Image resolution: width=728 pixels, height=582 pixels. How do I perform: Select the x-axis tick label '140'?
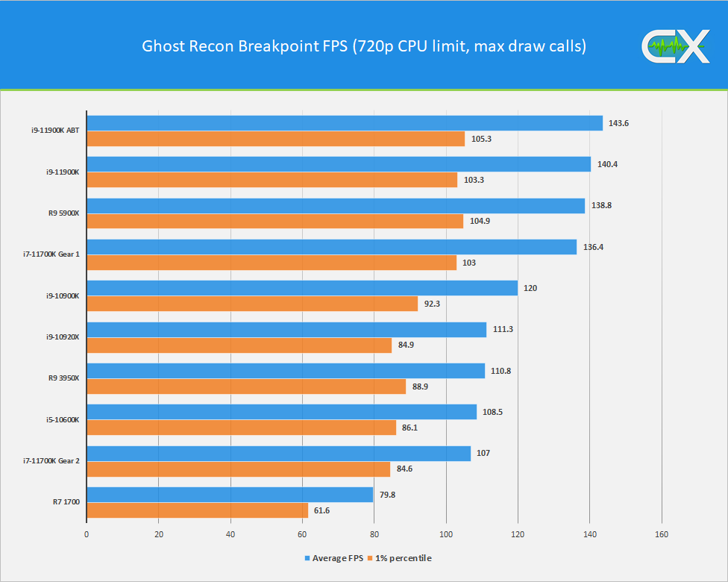pos(590,535)
